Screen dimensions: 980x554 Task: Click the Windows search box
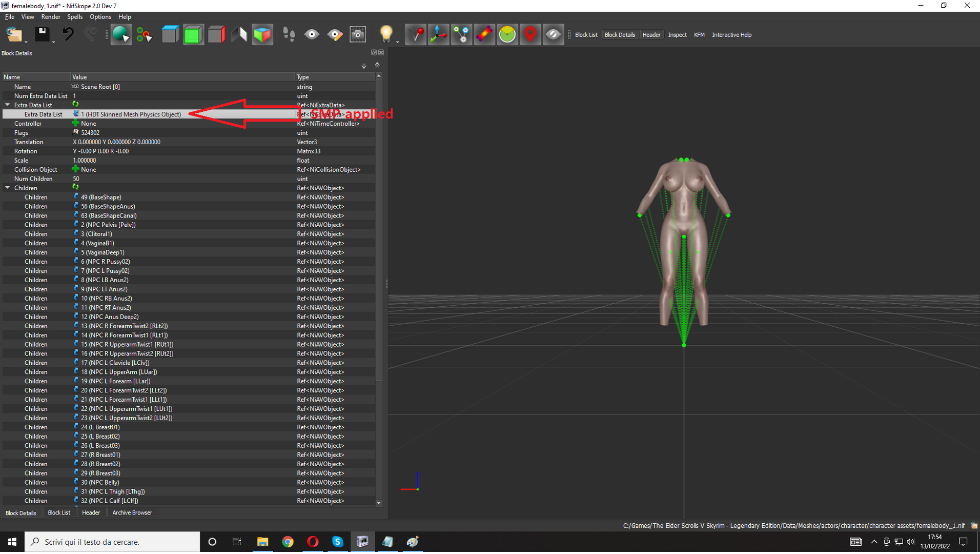(x=112, y=542)
